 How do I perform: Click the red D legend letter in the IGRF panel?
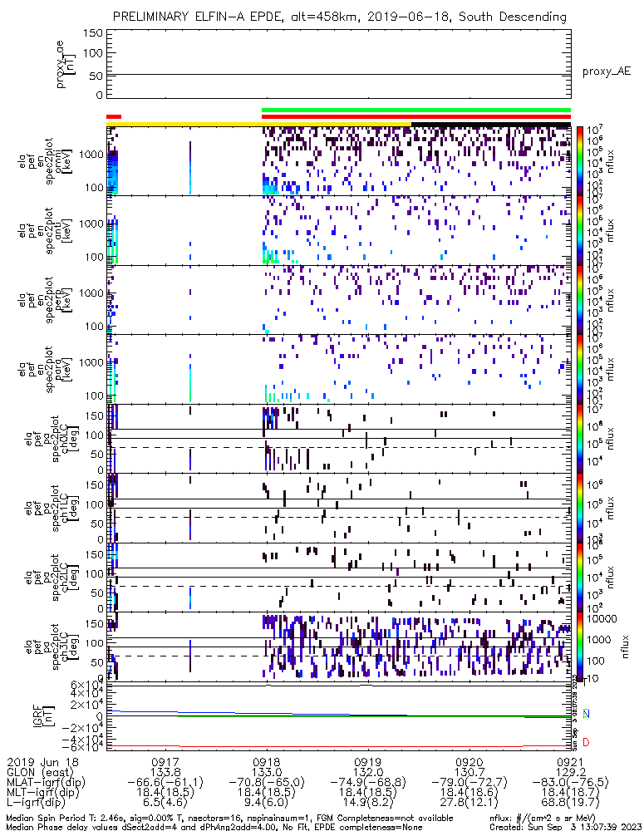click(586, 742)
